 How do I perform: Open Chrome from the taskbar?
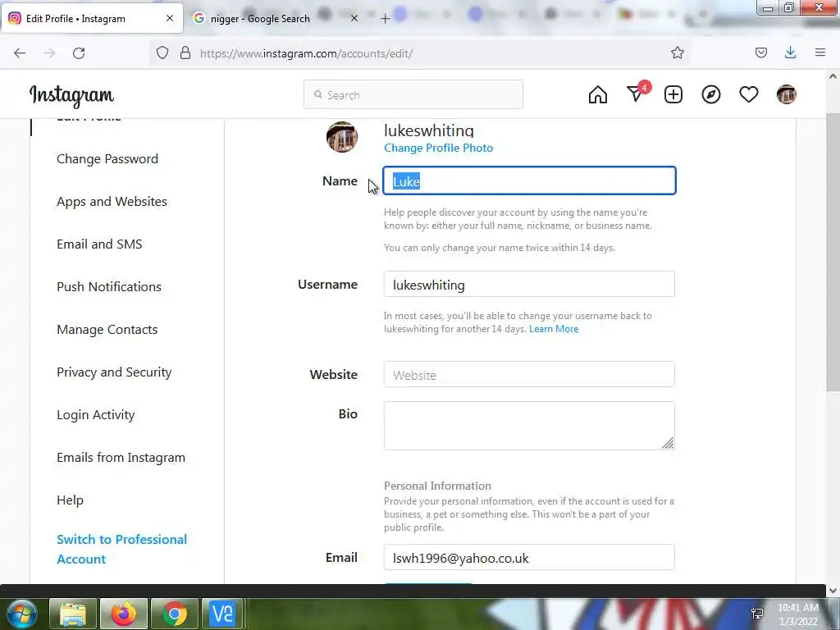[175, 614]
